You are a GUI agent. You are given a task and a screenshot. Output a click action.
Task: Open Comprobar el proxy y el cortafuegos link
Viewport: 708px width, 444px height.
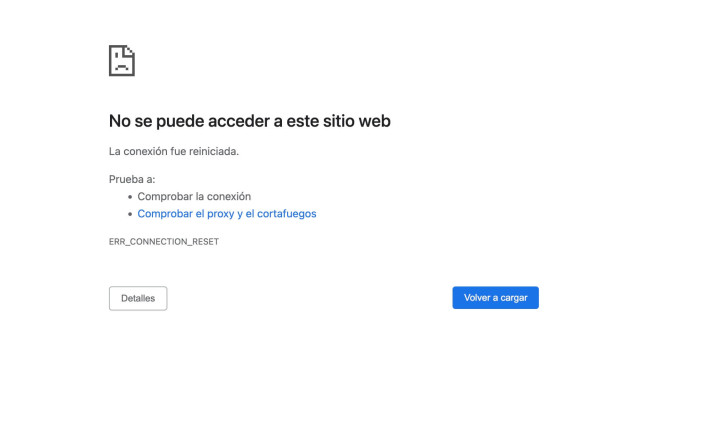tap(227, 214)
